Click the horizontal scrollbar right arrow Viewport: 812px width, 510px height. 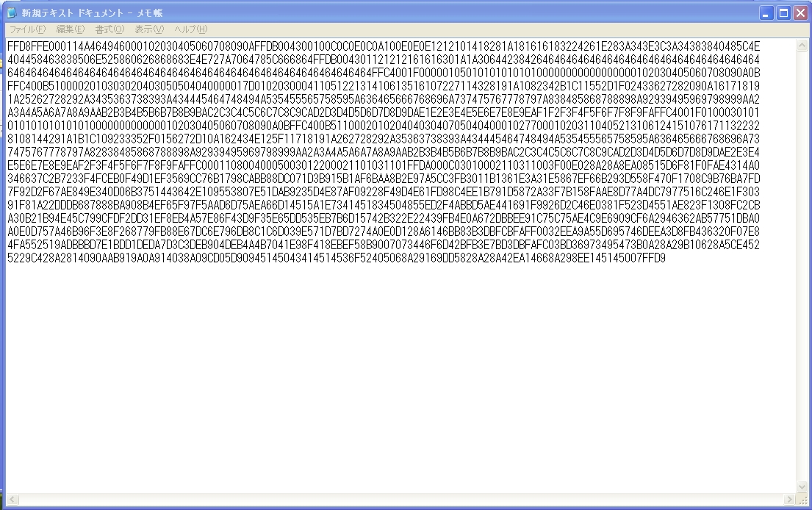(788, 500)
